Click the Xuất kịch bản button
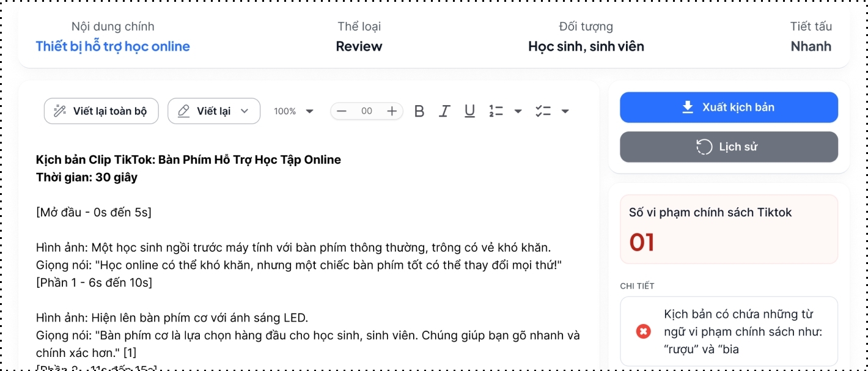Viewport: 868px width, 371px height. (729, 108)
